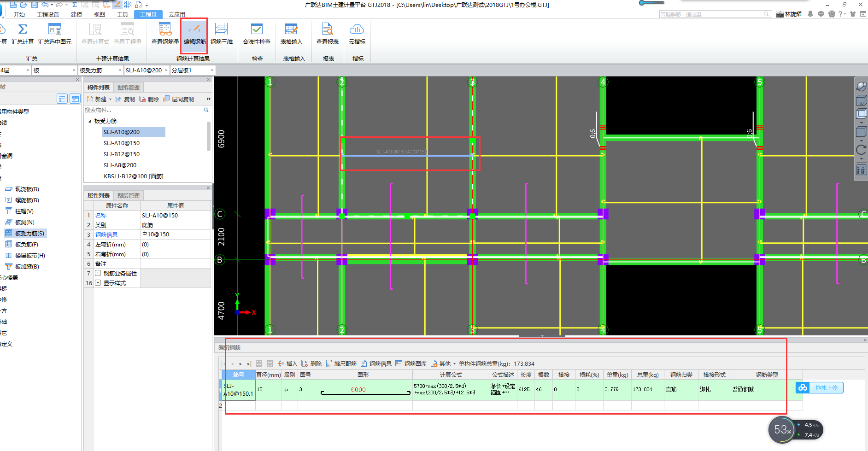
Task: Click the 名称 property link
Action: click(x=101, y=215)
